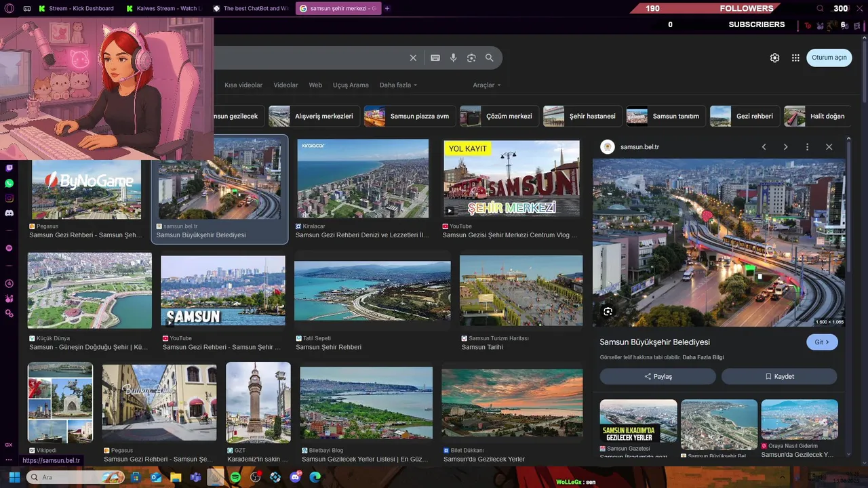Viewport: 868px width, 488px height.
Task: Open the Kiralacar coastal image thumbnail
Action: point(363,179)
